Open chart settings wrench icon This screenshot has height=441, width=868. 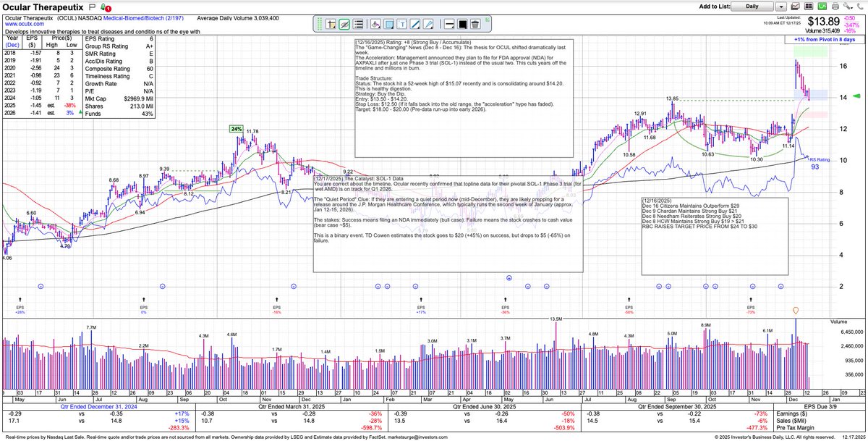coord(848,7)
